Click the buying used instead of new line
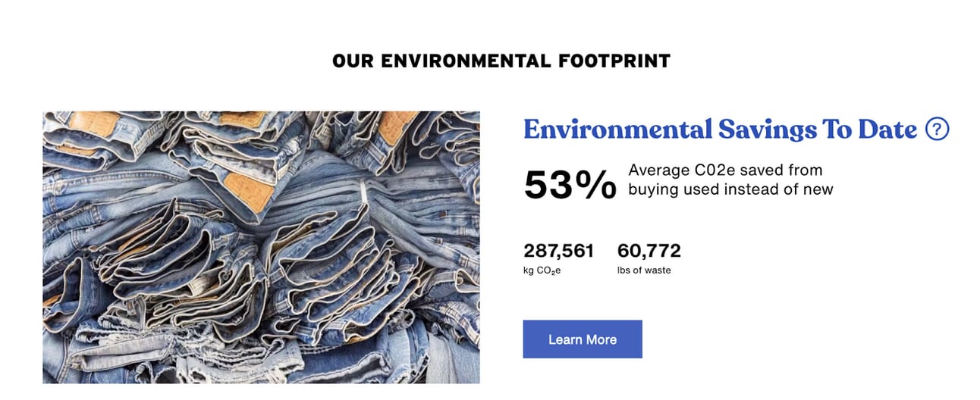This screenshot has height=400, width=980. [730, 189]
